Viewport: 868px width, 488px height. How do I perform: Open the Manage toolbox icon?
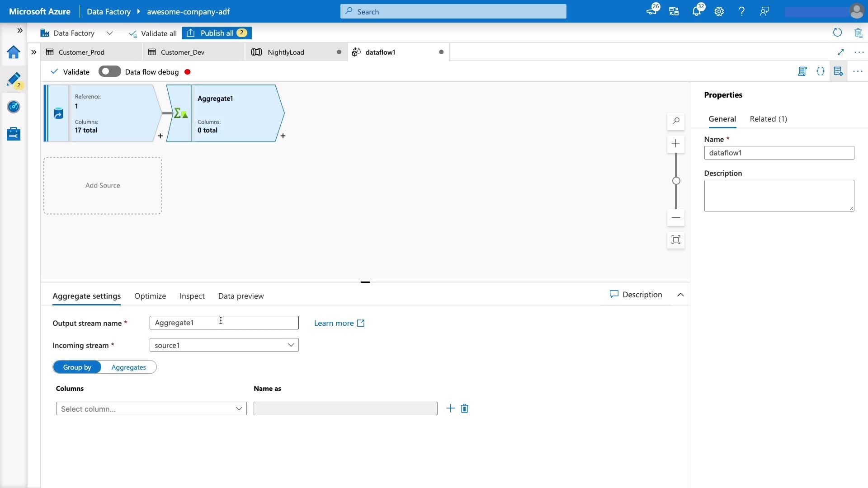(14, 134)
